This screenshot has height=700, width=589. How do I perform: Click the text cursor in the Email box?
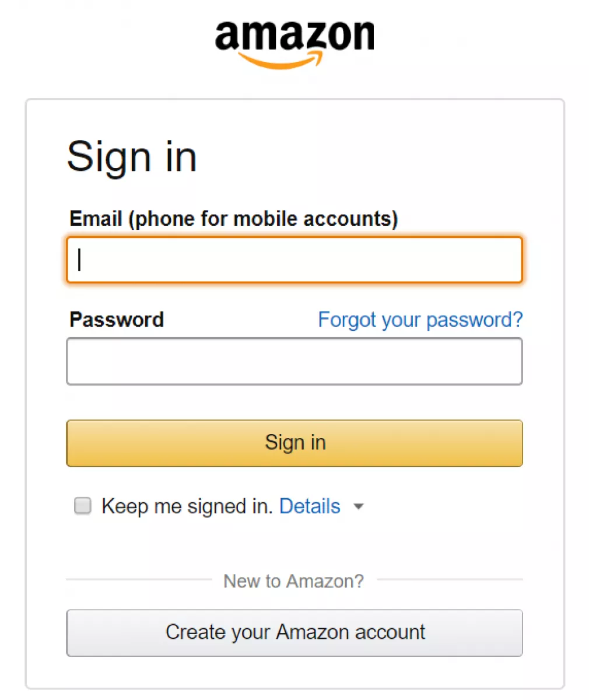coord(80,260)
